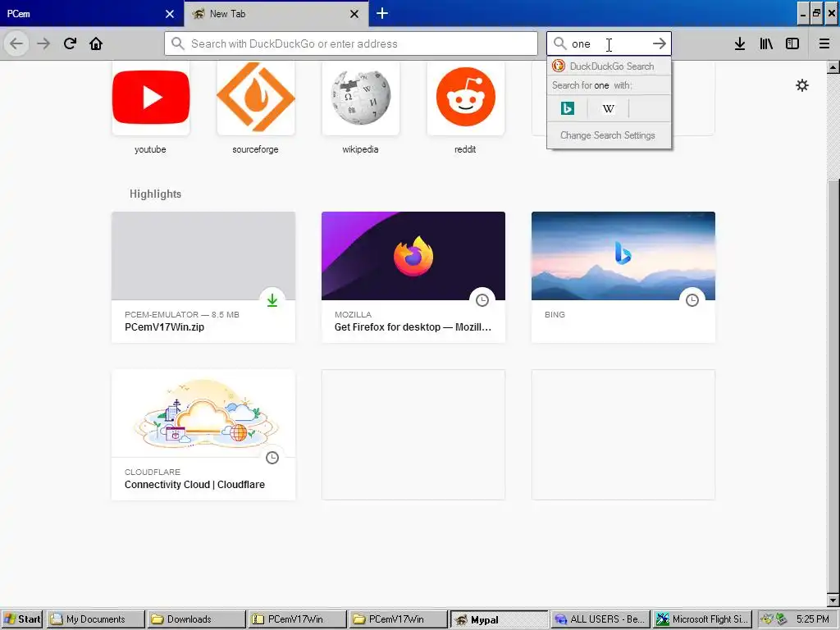Image resolution: width=840 pixels, height=630 pixels.
Task: Open the Windows Start menu
Action: [x=22, y=619]
